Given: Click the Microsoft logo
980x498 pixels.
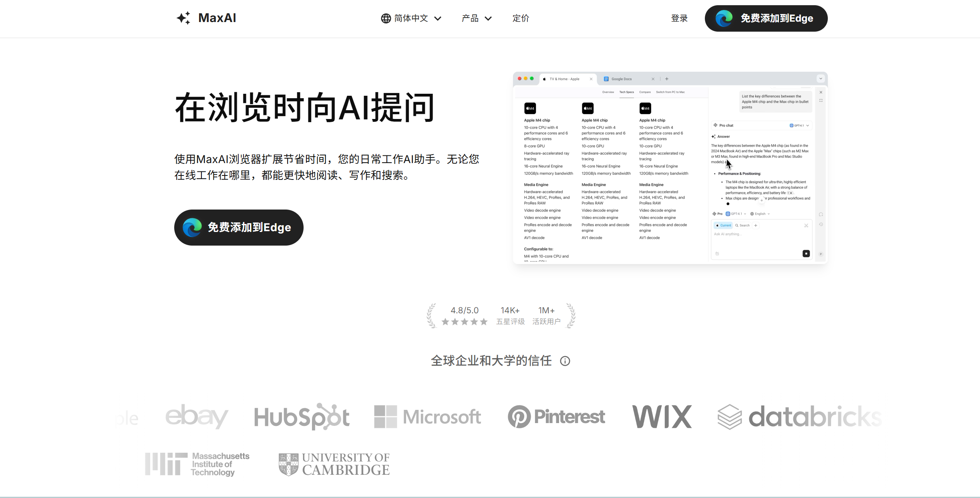Looking at the screenshot, I should pos(427,417).
